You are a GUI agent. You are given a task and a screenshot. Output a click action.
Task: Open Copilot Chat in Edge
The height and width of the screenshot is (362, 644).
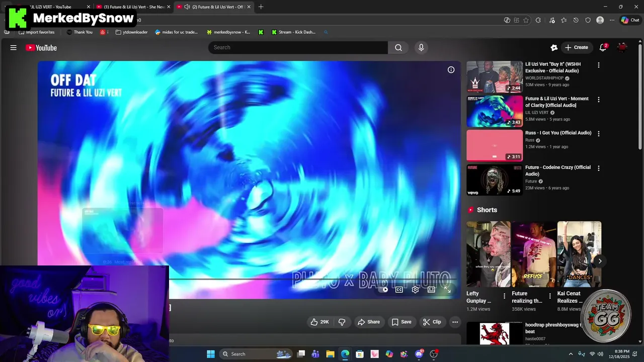(629, 20)
